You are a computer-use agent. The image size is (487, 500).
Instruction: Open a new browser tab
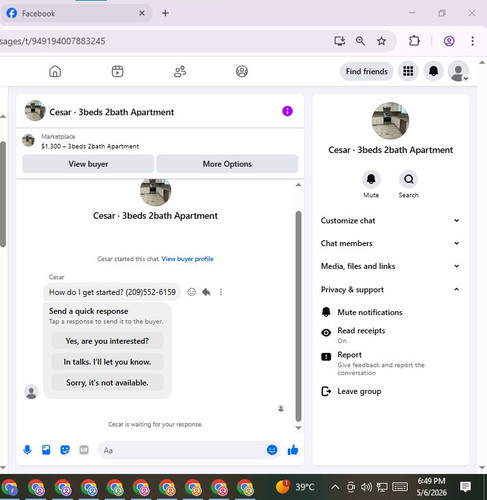point(165,13)
